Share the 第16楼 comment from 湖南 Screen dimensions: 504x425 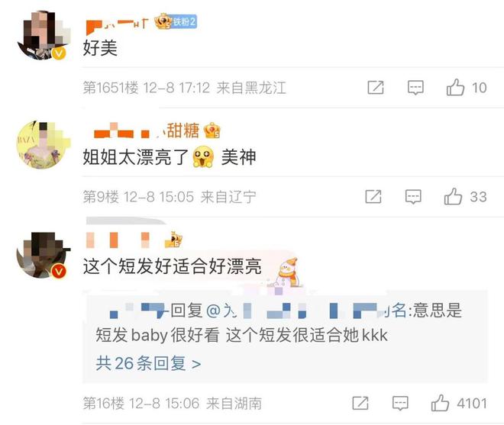click(x=360, y=403)
